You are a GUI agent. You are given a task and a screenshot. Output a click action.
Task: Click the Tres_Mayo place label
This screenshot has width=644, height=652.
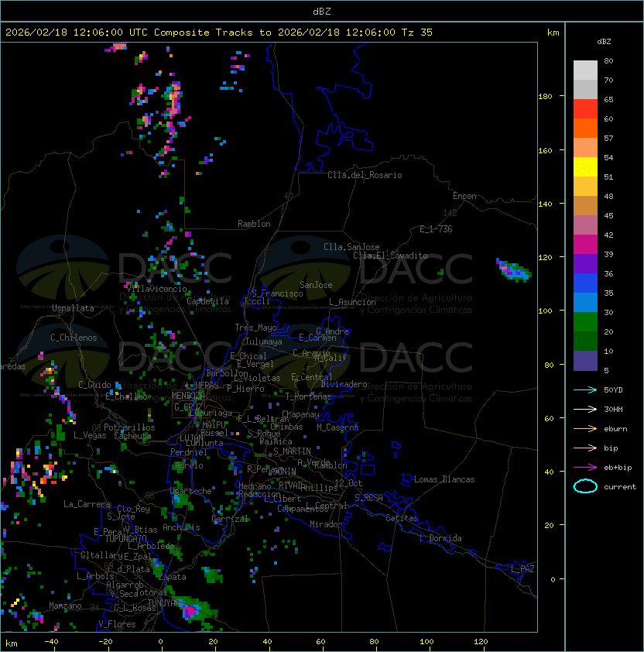(x=255, y=328)
